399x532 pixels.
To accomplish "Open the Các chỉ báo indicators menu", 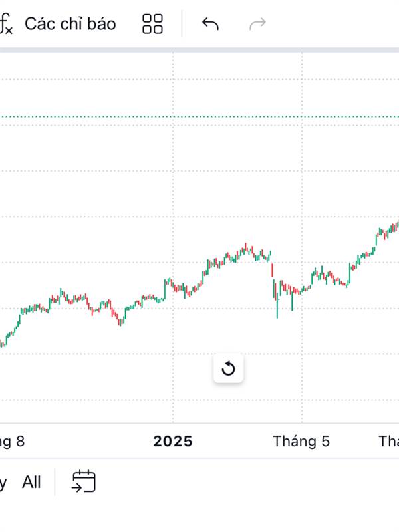I will (70, 24).
